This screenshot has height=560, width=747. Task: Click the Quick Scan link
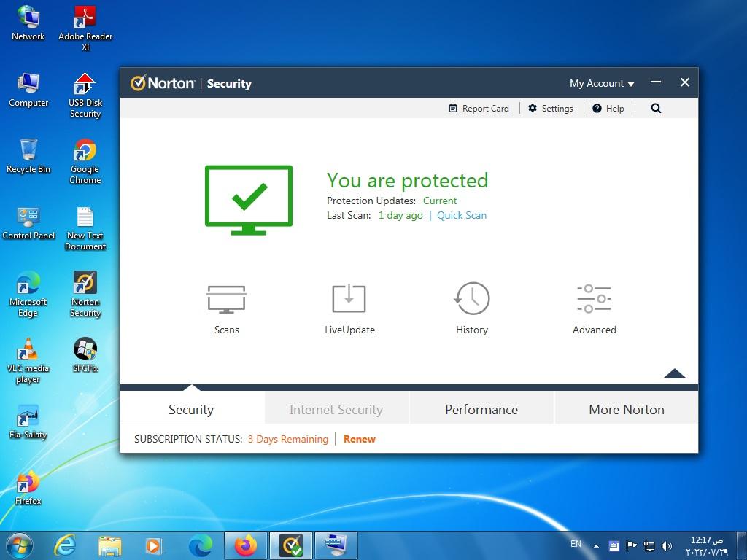tap(462, 215)
